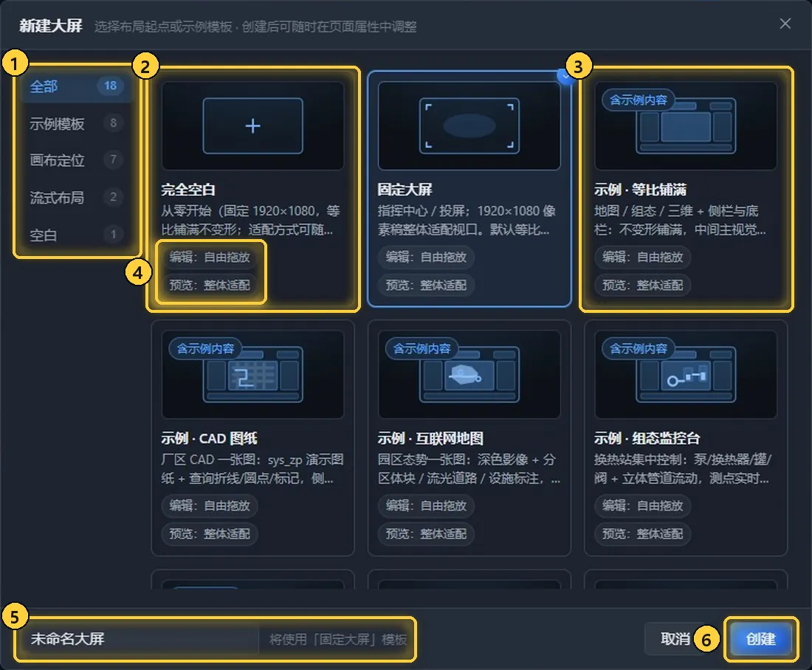Select the 全部 category tab
Viewport: 812px width, 670px height.
click(x=77, y=86)
